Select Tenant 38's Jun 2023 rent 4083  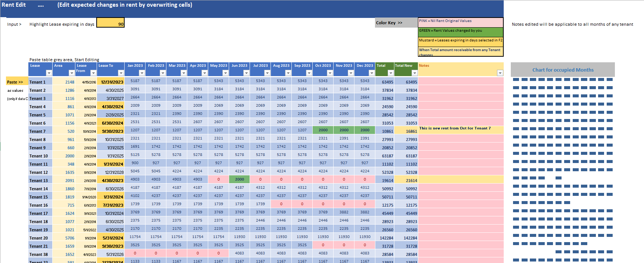point(240,253)
